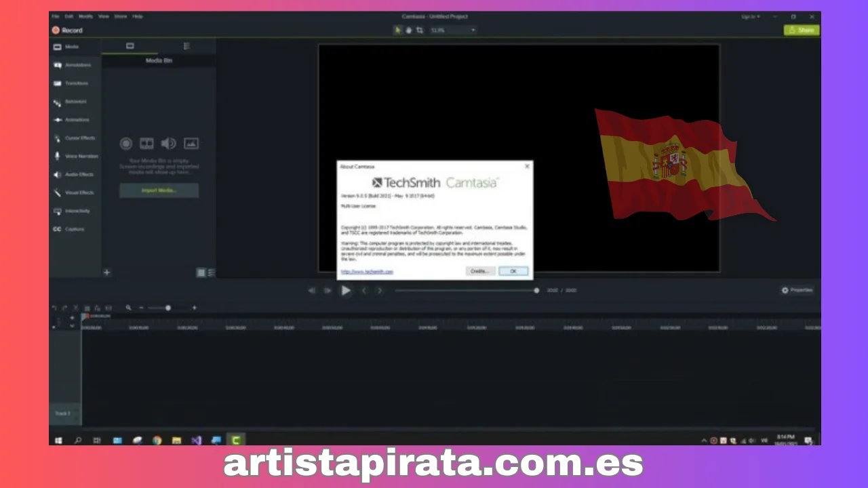The width and height of the screenshot is (868, 488).
Task: Open the Cursor Effects panel
Action: click(x=75, y=138)
